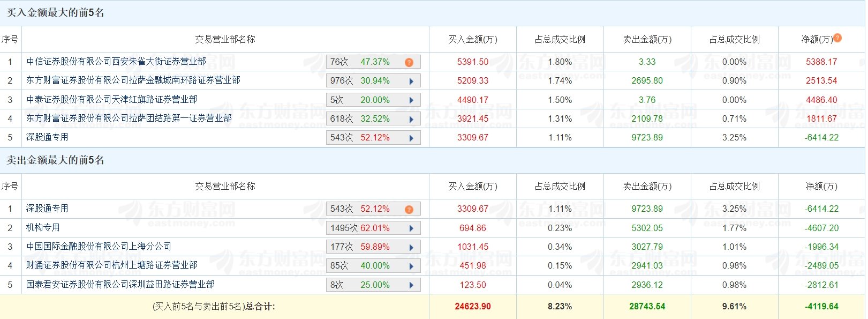Open the 机构专用 link
868x319 pixels.
(43, 228)
